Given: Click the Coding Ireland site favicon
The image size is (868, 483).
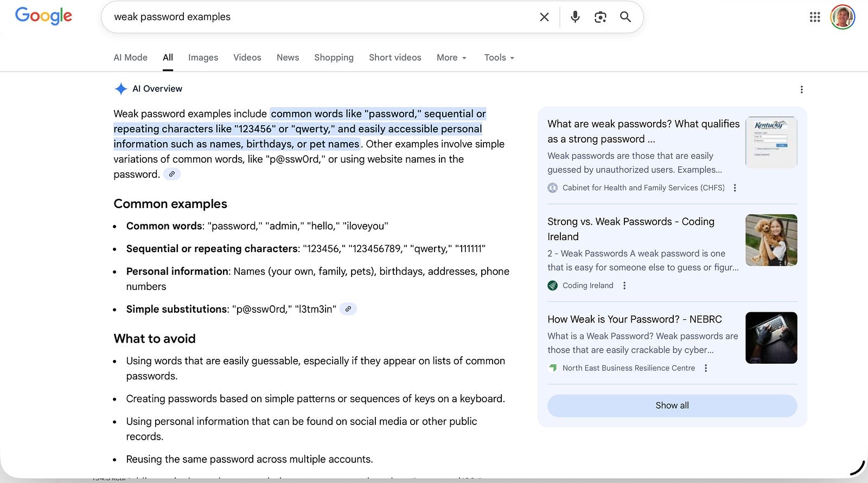Looking at the screenshot, I should pyautogui.click(x=552, y=285).
